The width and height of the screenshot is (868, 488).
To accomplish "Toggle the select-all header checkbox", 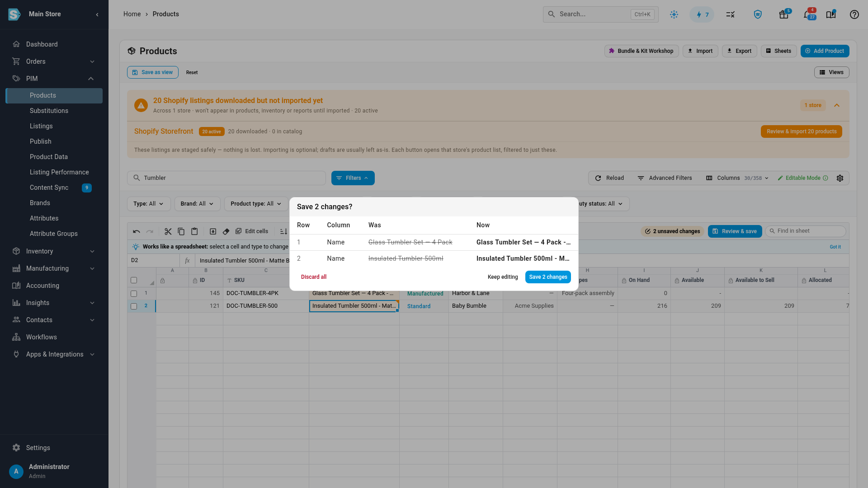I will coord(134,280).
